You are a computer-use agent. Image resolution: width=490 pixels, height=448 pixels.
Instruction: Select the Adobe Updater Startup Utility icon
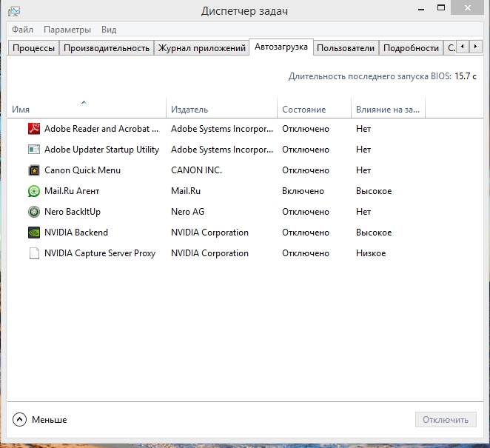(33, 150)
